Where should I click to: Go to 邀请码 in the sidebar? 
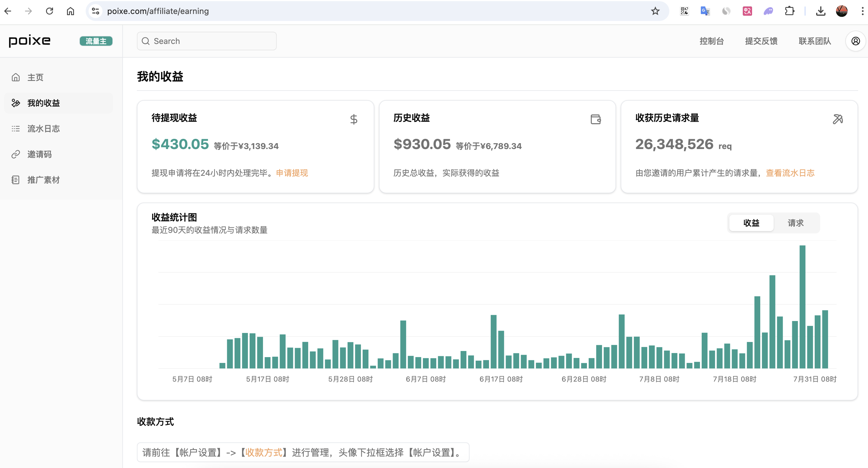coord(39,154)
